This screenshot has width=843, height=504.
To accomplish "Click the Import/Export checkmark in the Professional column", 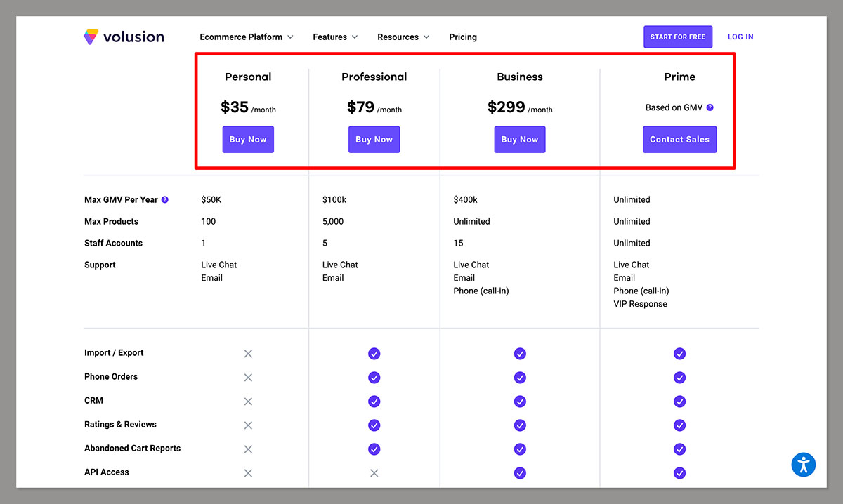I will [374, 354].
